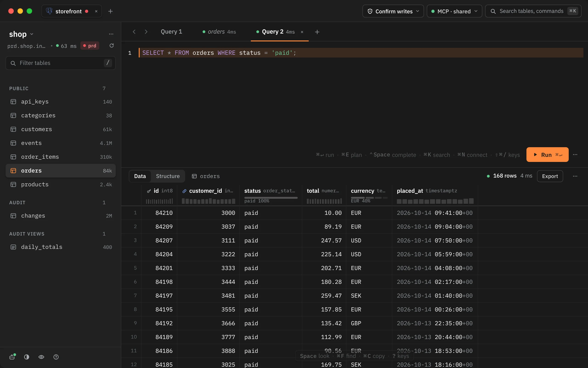Focus the Search tables, commands field

(533, 11)
